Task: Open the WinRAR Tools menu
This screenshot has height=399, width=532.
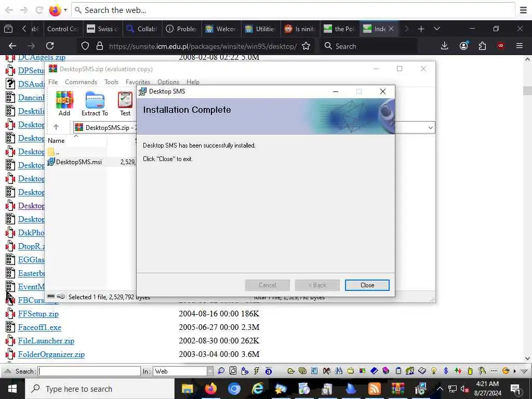Action: 111,82
